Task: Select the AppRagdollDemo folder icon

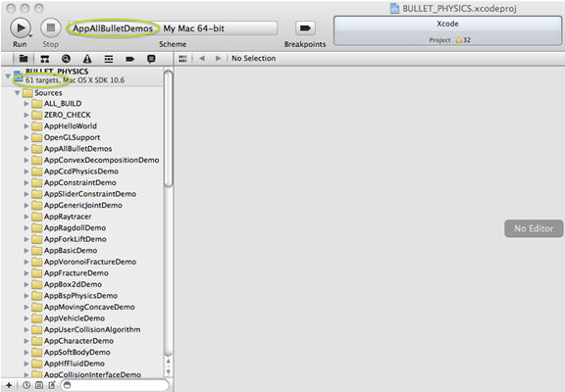Action: [36, 228]
